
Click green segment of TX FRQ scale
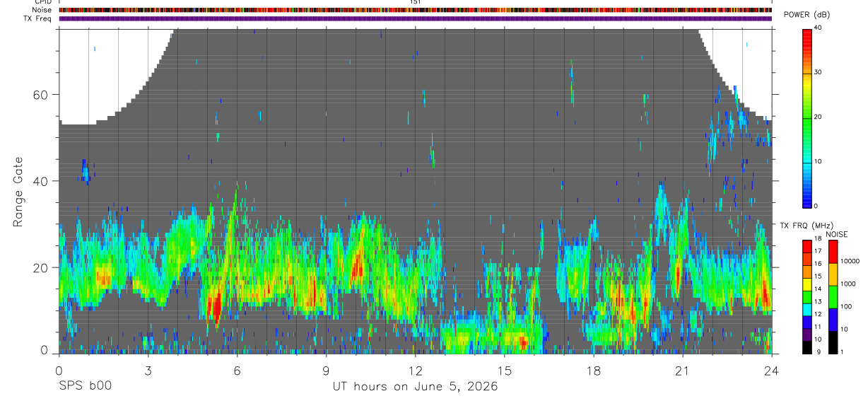click(807, 297)
